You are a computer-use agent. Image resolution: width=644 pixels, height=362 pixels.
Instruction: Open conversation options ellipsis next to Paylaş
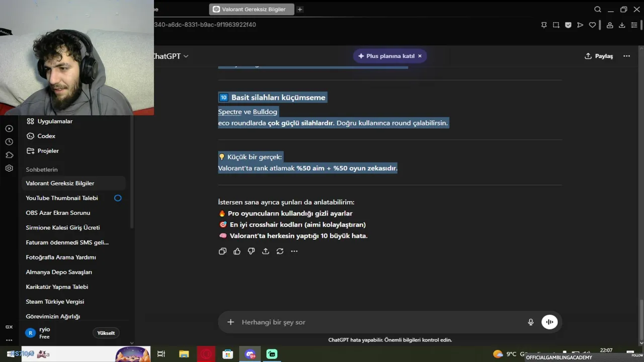coord(626,56)
